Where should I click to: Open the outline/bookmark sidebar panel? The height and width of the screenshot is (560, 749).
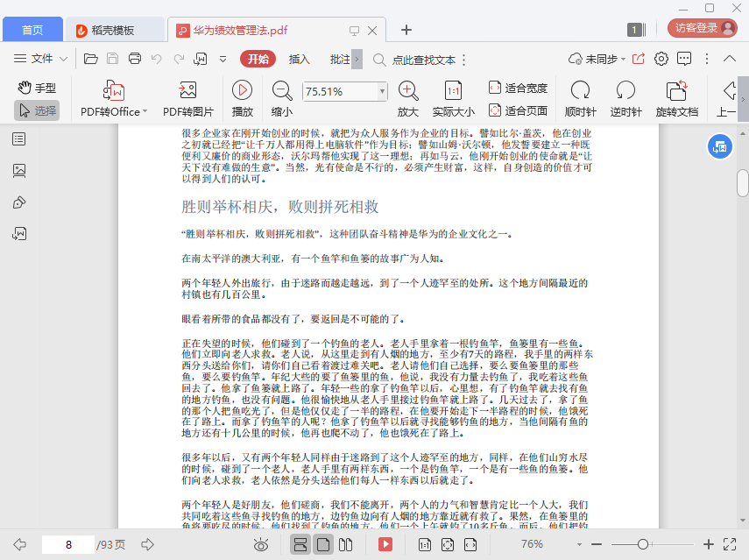19,139
